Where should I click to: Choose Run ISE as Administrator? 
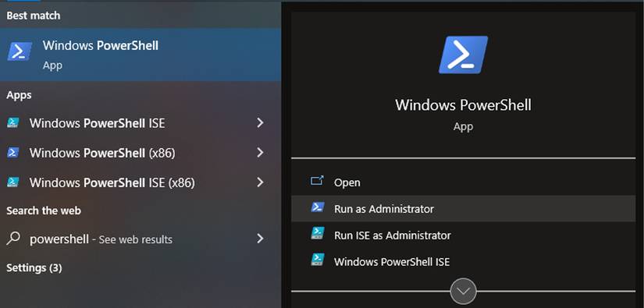[463, 235]
